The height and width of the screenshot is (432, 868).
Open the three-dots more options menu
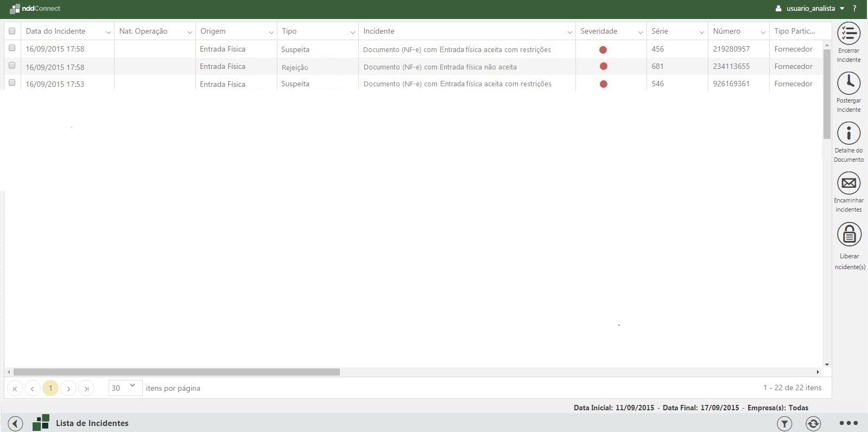[848, 423]
